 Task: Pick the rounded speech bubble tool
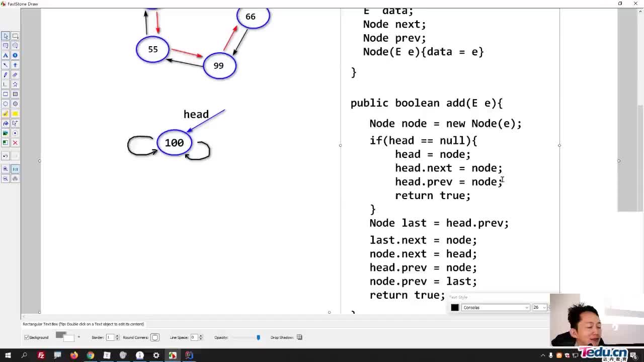click(x=15, y=46)
